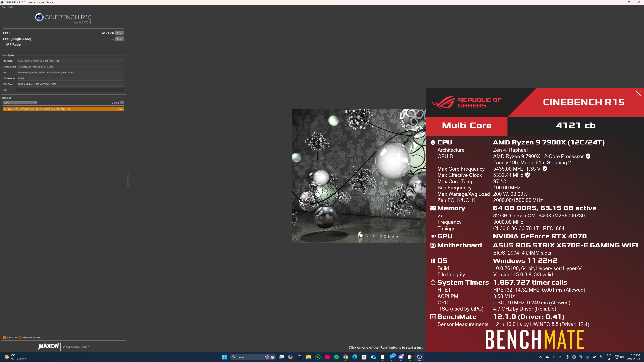Screen dimensions: 644x362
Task: Click the clock showing 6:03 PM
Action: click(x=633, y=357)
